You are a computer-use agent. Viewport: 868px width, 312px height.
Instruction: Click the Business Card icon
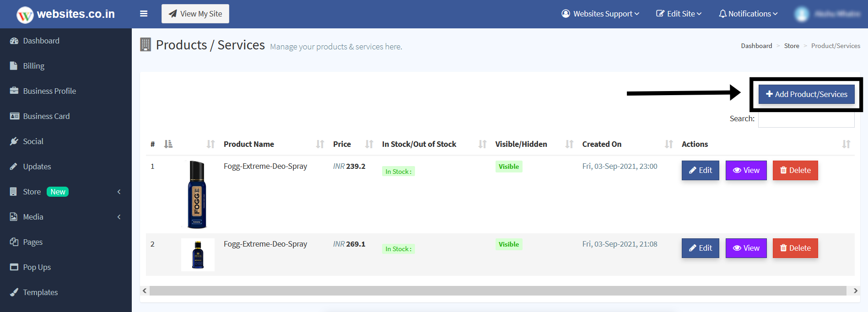coord(15,116)
